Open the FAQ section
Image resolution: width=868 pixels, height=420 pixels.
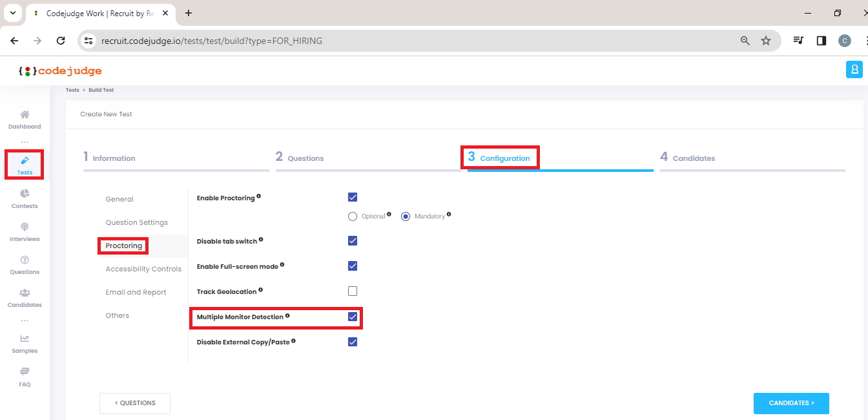pyautogui.click(x=24, y=378)
